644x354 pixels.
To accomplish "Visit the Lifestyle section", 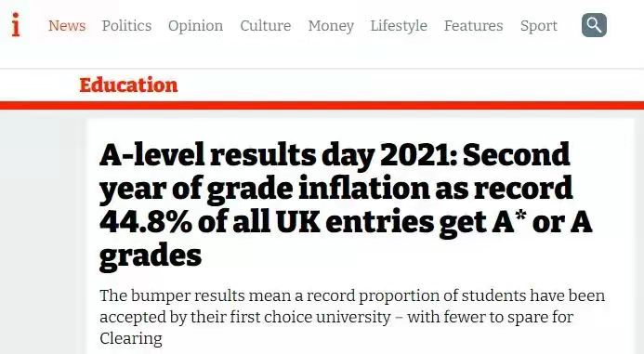I will click(399, 26).
